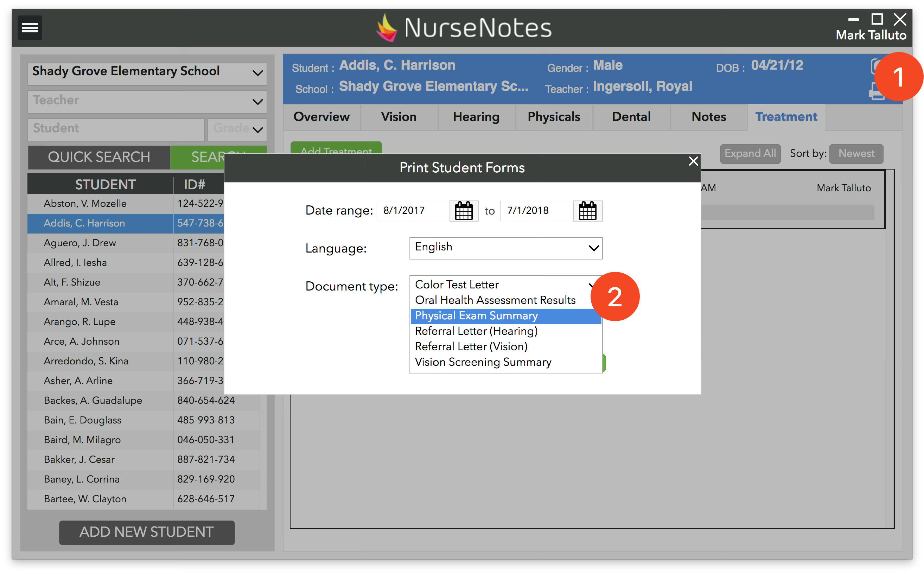Click the NurseNotes flame logo
The image size is (924, 574).
[387, 28]
